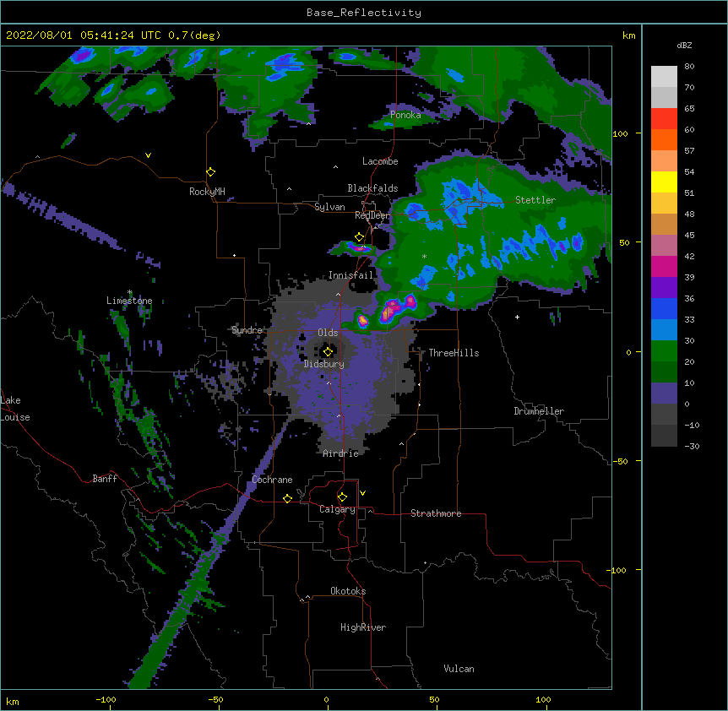This screenshot has width=728, height=711.
Task: Click the light gray 80 dBZ legend swatch
Action: (x=664, y=77)
